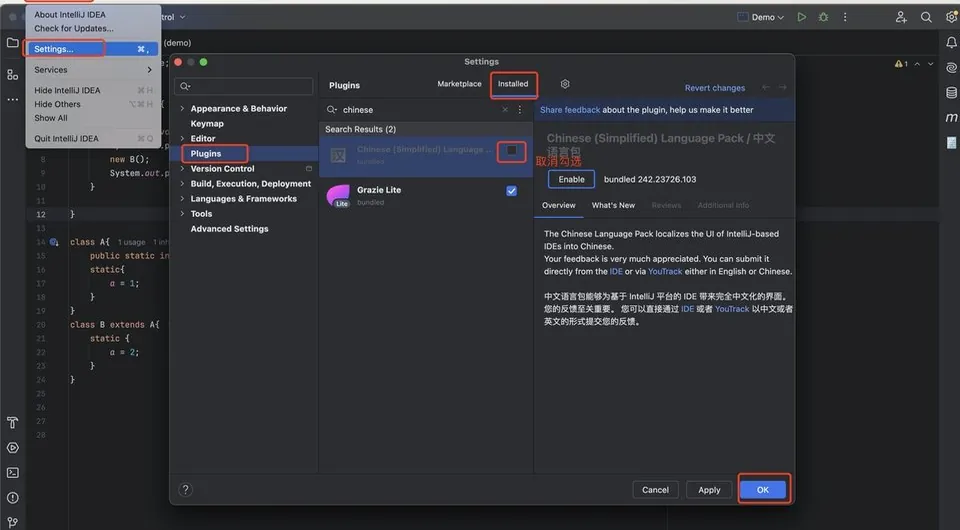Open the What's New tab

tap(613, 205)
